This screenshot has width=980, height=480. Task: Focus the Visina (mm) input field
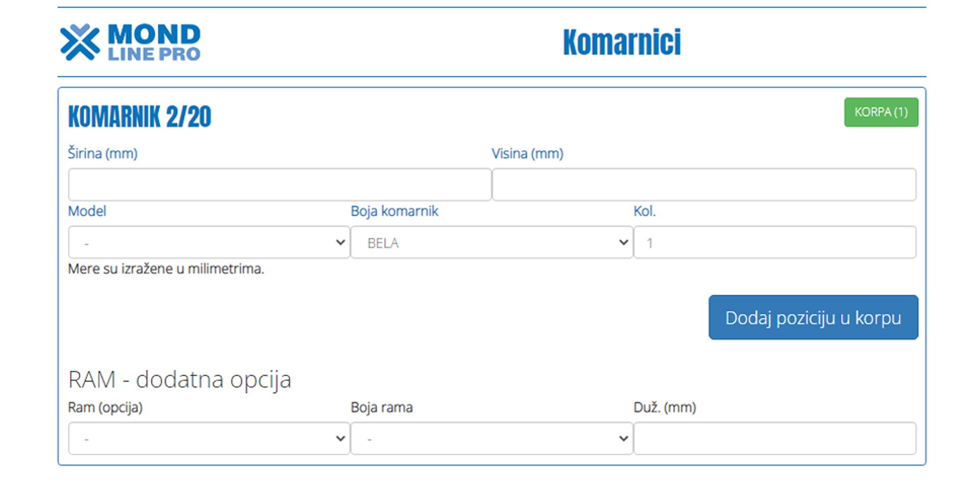pyautogui.click(x=704, y=184)
